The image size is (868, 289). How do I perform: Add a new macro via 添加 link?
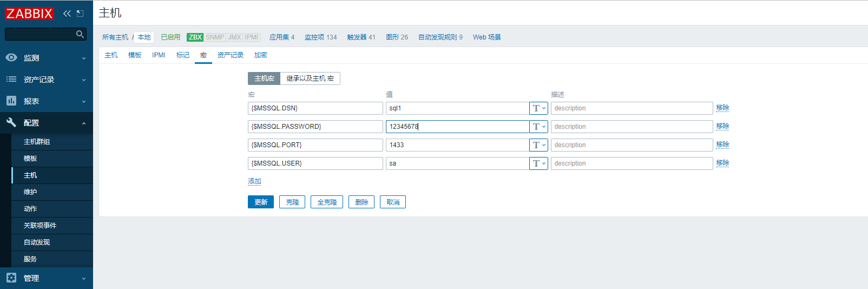point(254,181)
